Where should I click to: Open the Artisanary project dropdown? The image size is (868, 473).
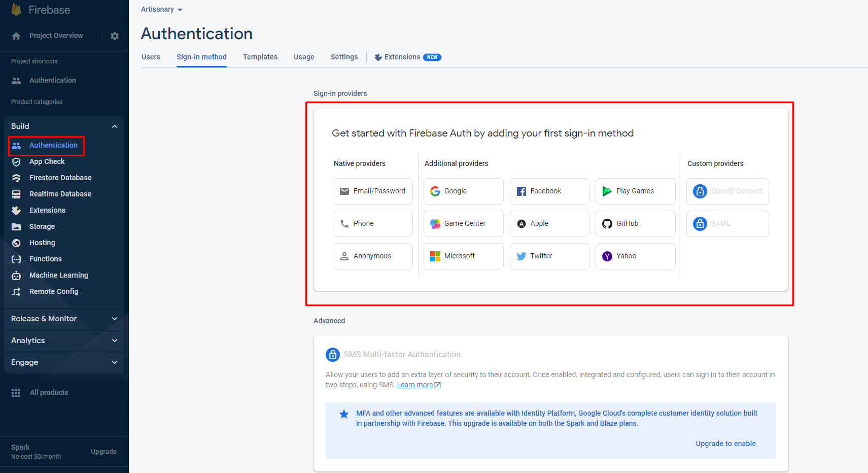point(162,10)
